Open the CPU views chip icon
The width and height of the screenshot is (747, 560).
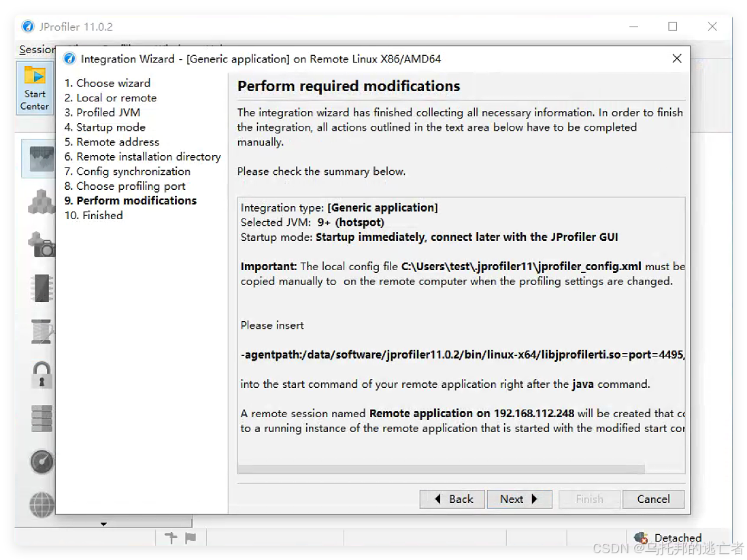click(42, 288)
